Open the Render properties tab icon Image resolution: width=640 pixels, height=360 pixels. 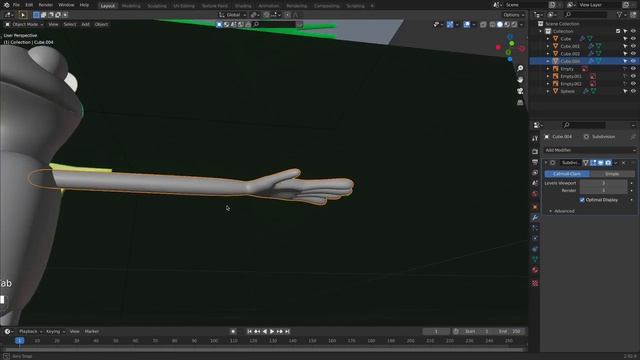tap(535, 151)
